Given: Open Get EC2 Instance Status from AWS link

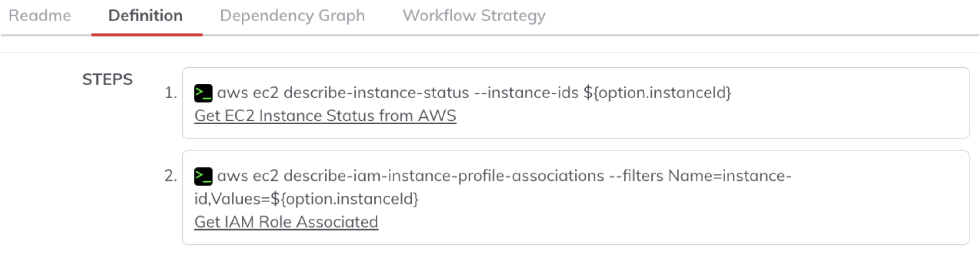Looking at the screenshot, I should coord(325,116).
